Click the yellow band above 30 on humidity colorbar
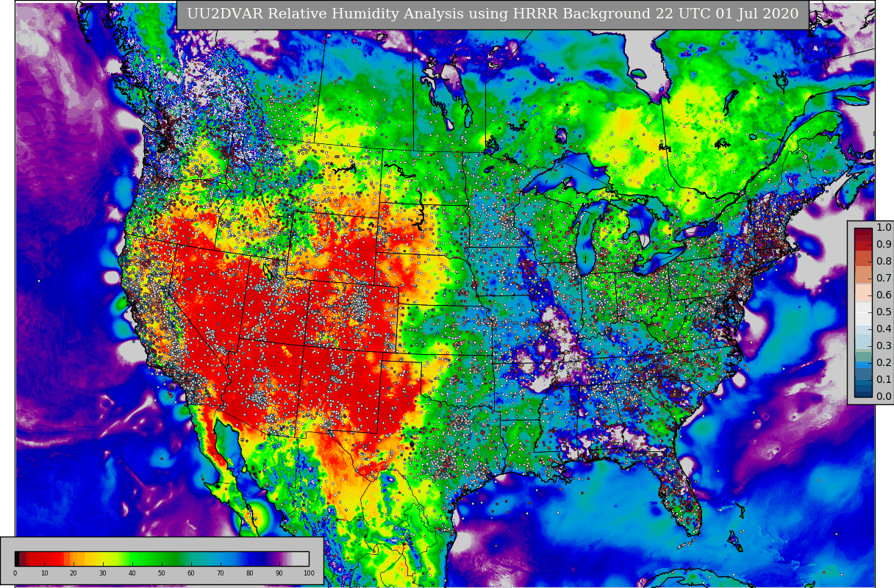This screenshot has width=894, height=588. pyautogui.click(x=103, y=559)
